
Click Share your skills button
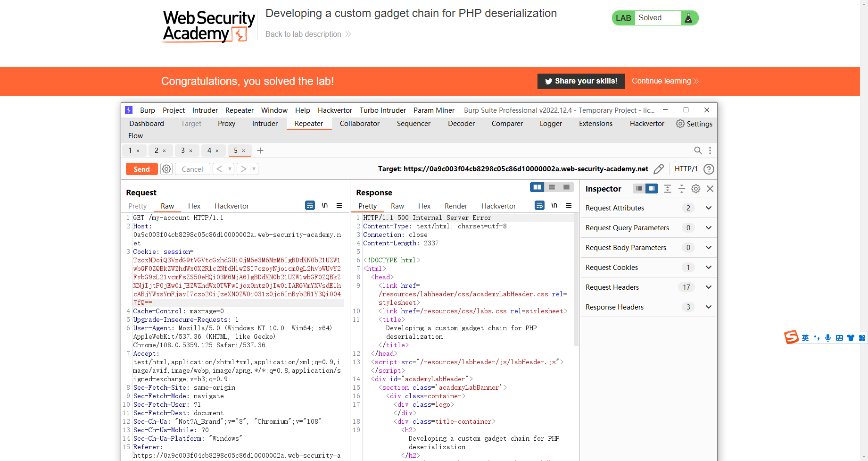pyautogui.click(x=581, y=81)
